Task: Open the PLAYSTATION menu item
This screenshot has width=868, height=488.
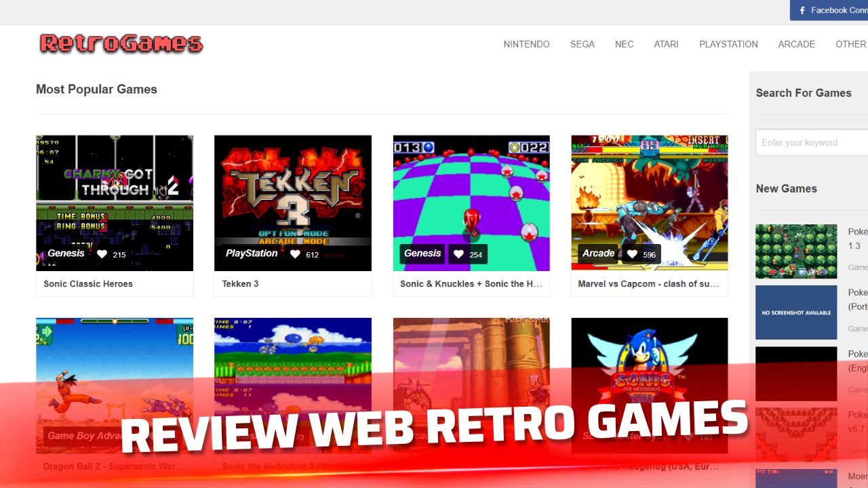Action: tap(728, 44)
